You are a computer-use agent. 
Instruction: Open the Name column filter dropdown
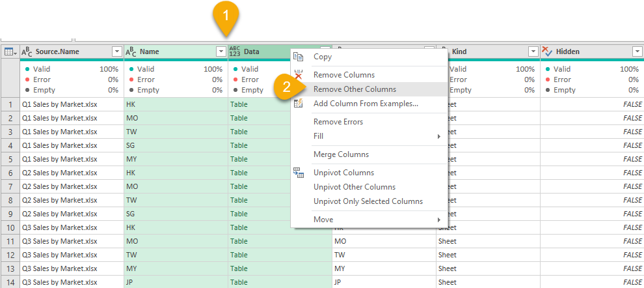coord(221,51)
